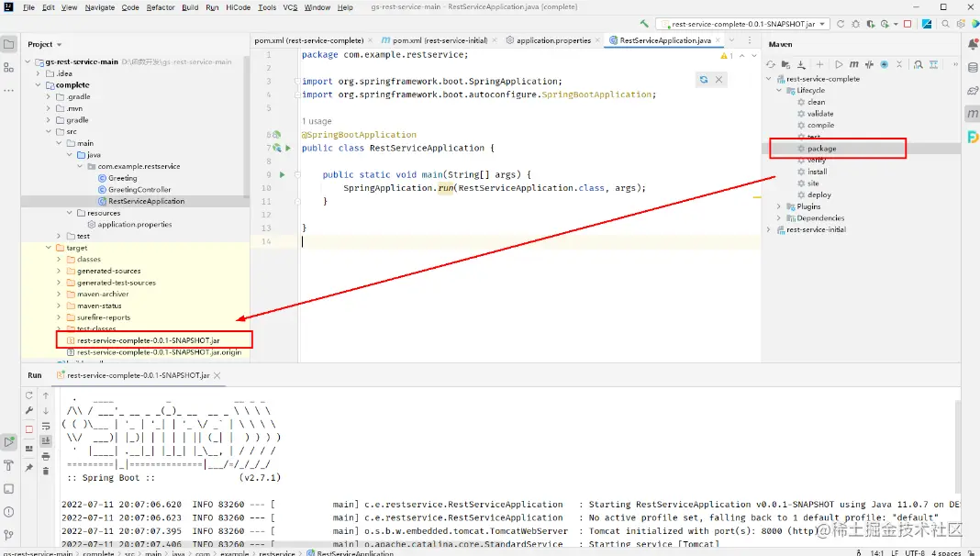
Task: Collapse the target folder
Action: [x=49, y=248]
